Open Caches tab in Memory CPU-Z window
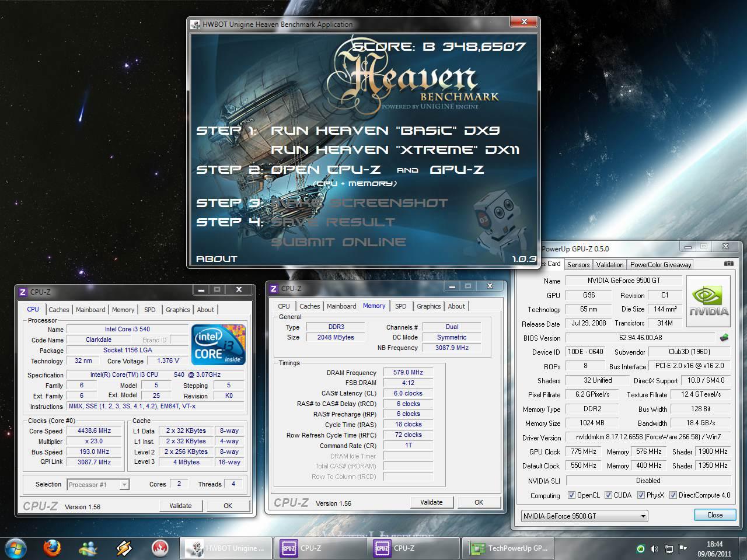 tap(309, 306)
